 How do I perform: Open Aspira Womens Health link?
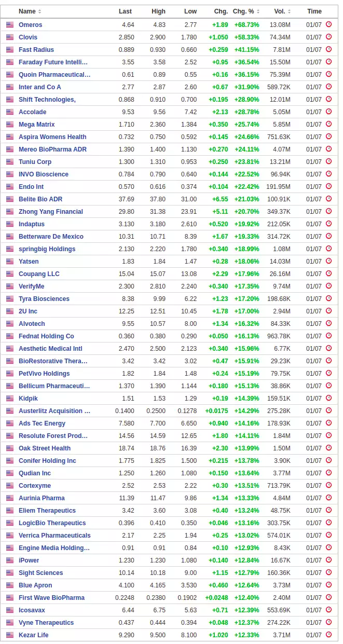(x=52, y=137)
